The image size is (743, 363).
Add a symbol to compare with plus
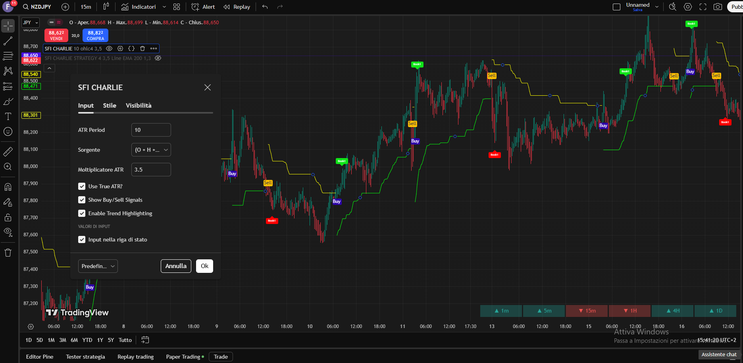click(x=65, y=7)
